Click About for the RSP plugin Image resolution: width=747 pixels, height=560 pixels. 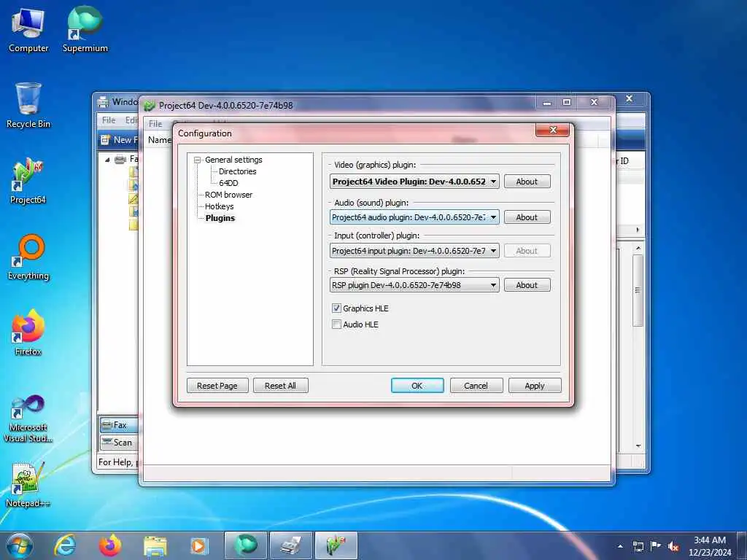click(x=527, y=285)
